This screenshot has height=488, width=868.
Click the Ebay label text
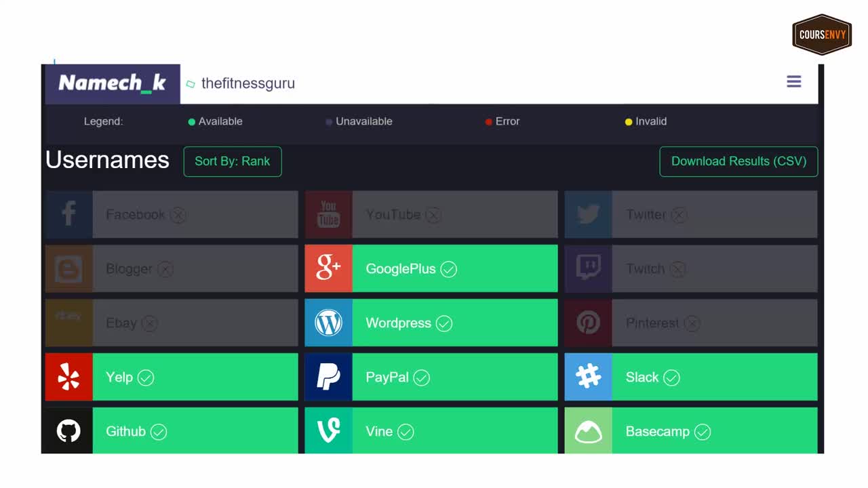tap(121, 323)
